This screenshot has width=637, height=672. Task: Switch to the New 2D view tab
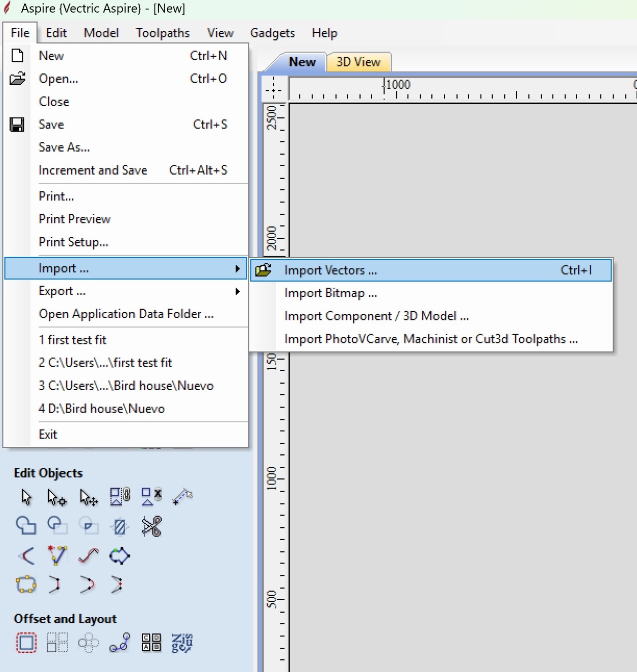(x=302, y=62)
